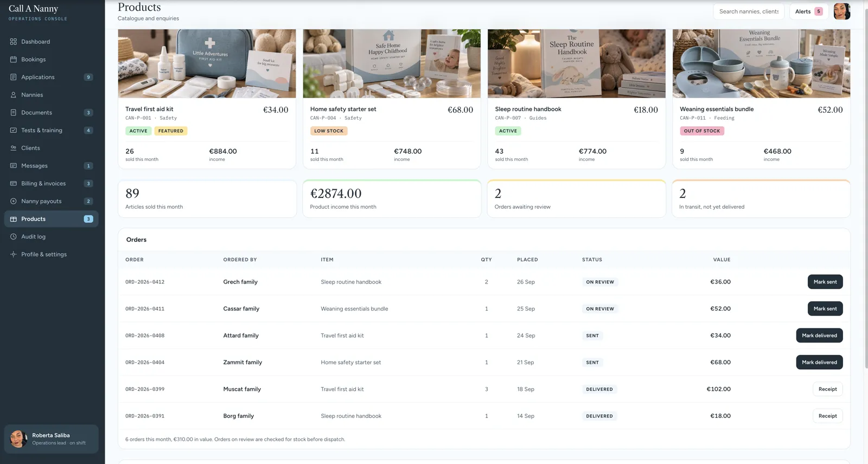Screen dimensions: 868x464
Task: Click the Nanny payouts coin icon
Action: point(14,201)
